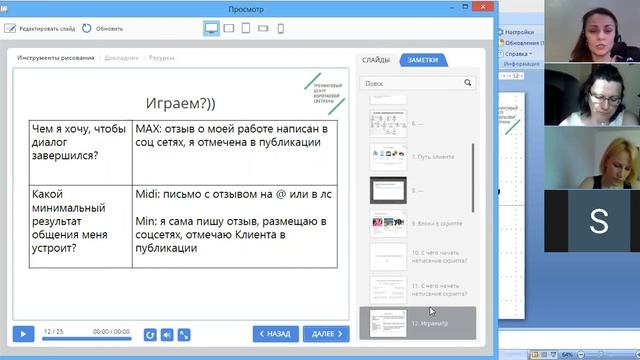This screenshot has height=360, width=640.
Task: Switch to the СЛАЙДЫ tab
Action: [376, 60]
